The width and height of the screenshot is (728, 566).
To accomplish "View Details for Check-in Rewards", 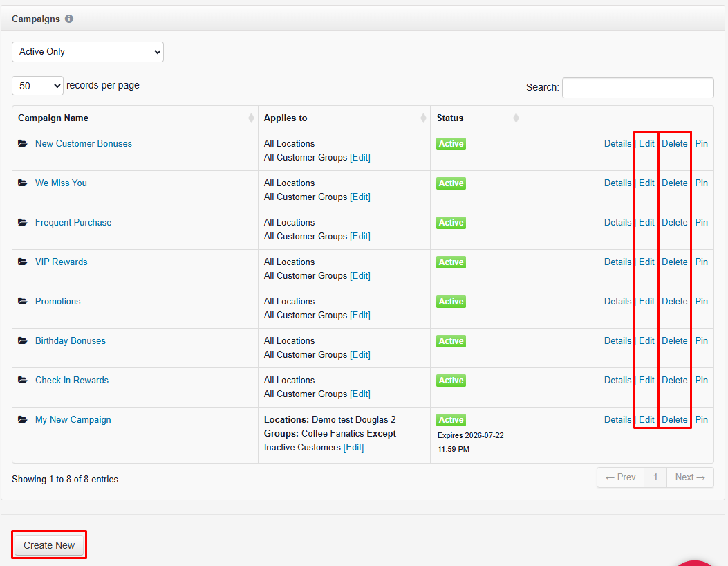I will pyautogui.click(x=617, y=380).
